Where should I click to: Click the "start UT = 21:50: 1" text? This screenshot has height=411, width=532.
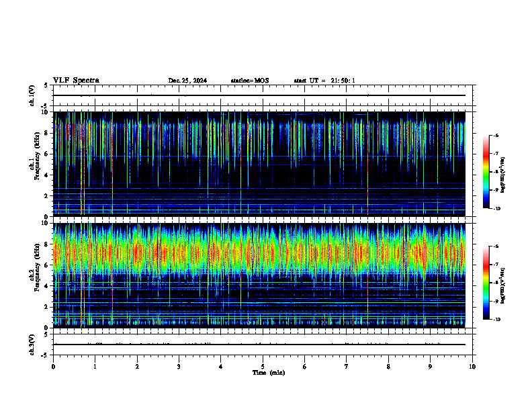pyautogui.click(x=324, y=81)
